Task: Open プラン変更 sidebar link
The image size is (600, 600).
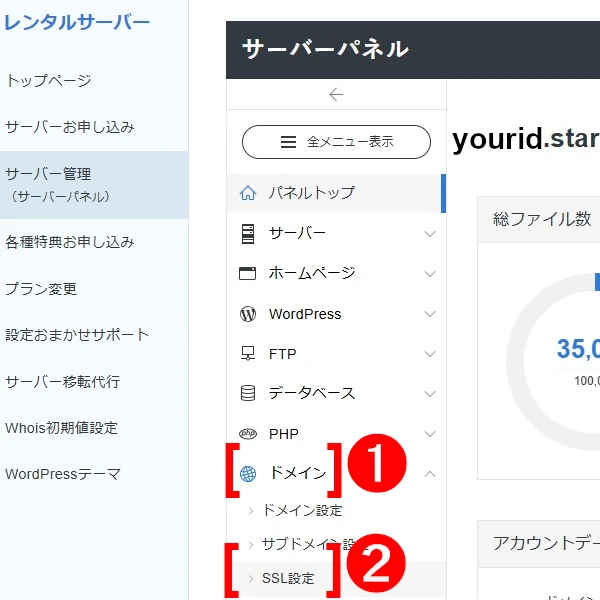Action: [x=41, y=289]
